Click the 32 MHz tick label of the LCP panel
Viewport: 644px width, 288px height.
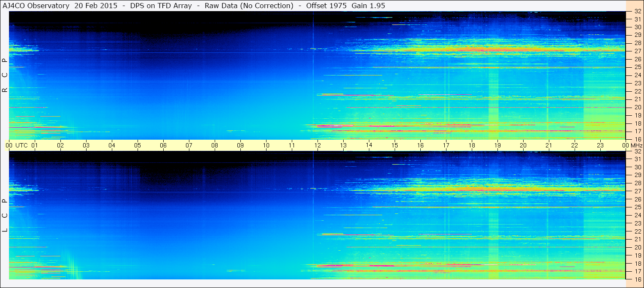click(638, 151)
